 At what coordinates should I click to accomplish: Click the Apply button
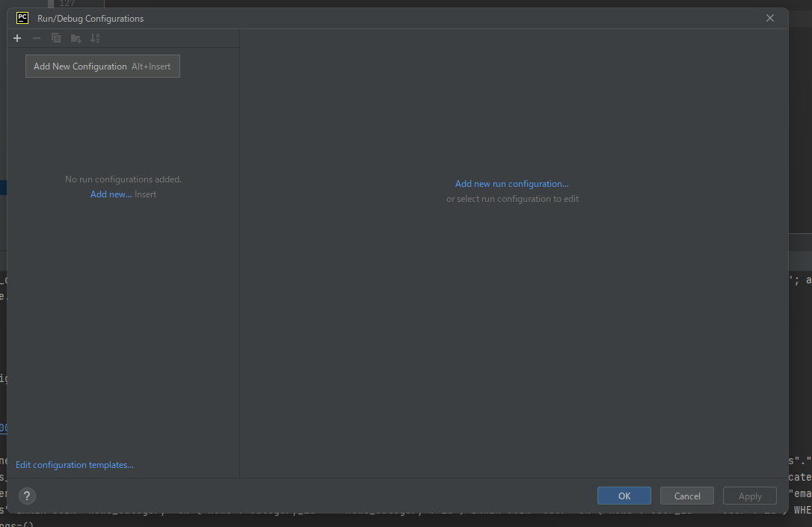click(749, 496)
